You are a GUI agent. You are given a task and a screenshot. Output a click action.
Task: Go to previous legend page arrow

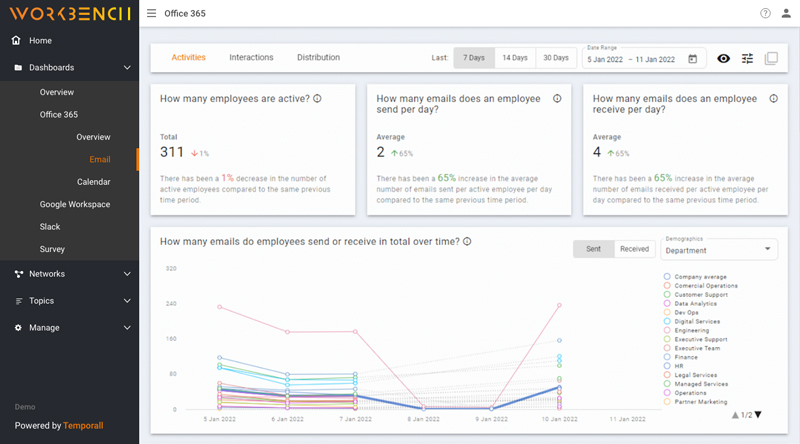pyautogui.click(x=735, y=415)
